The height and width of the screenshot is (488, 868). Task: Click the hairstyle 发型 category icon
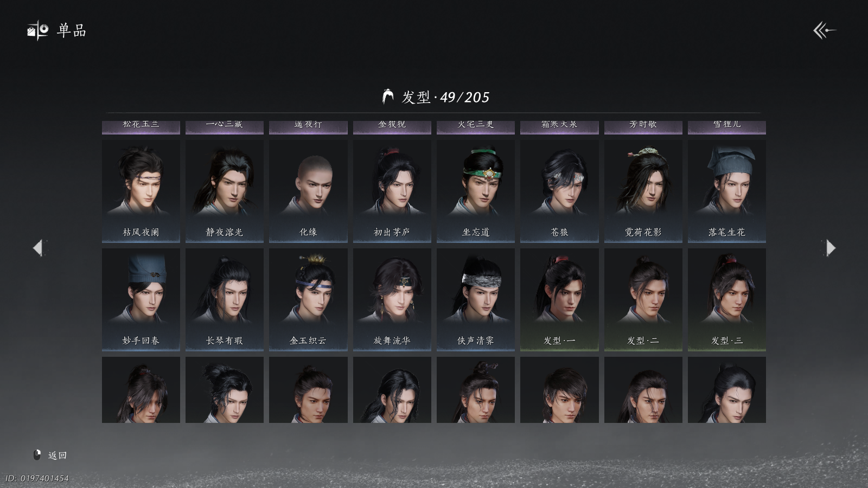388,97
